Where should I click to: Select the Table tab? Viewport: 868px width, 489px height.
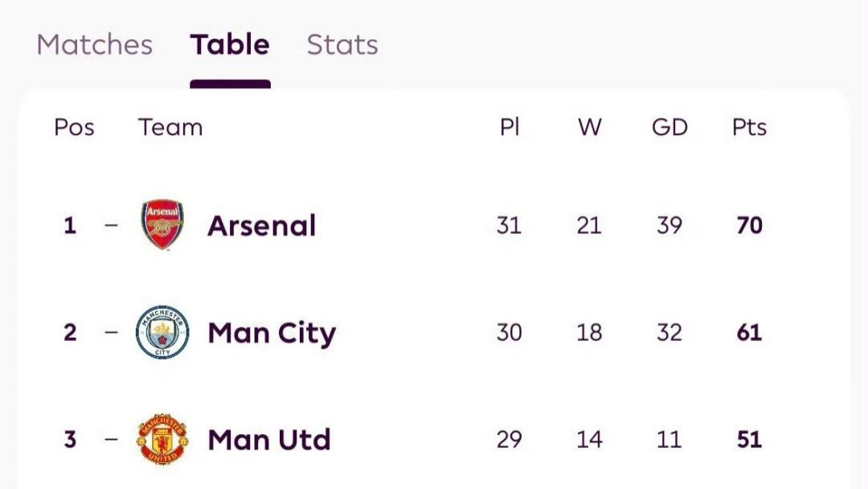(230, 44)
